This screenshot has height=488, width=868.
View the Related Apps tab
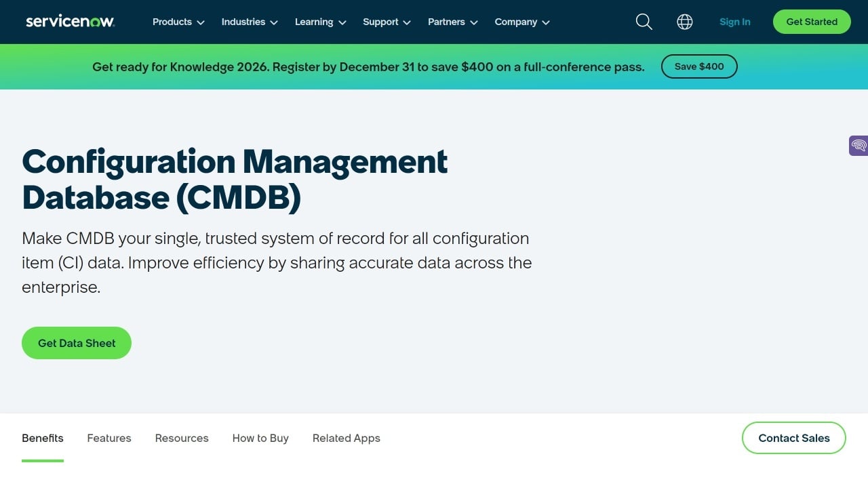click(x=346, y=438)
